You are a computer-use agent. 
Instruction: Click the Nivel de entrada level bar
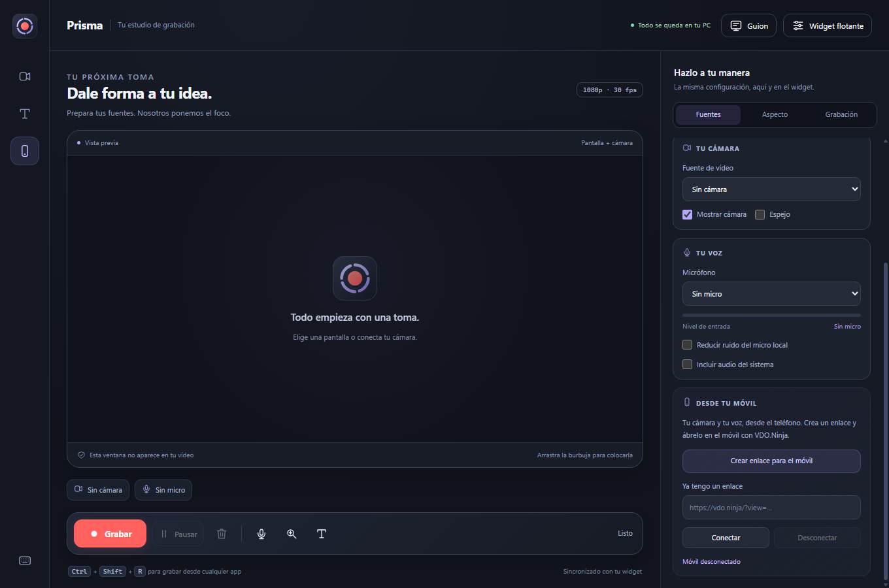coord(771,315)
